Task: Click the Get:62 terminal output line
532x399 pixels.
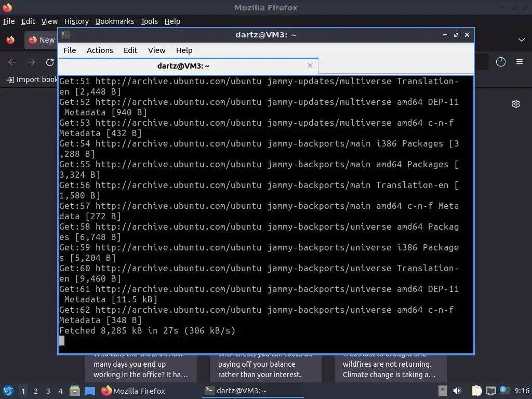Action: [257, 315]
